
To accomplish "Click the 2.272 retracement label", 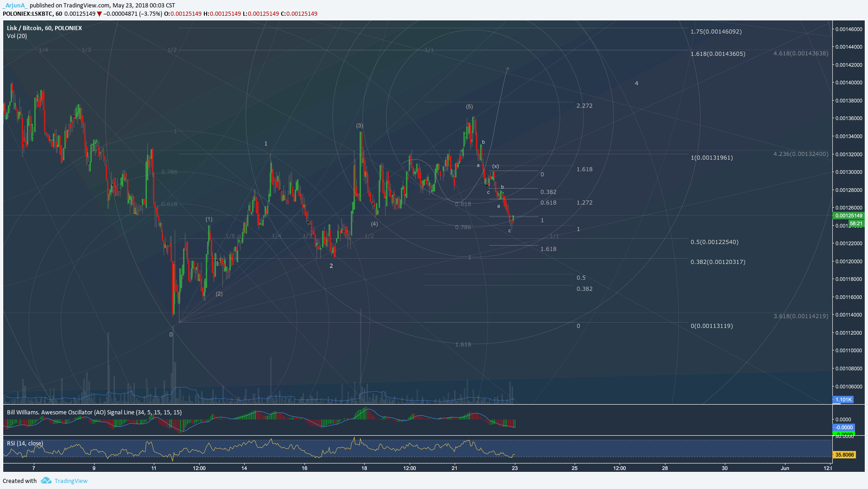I will (584, 106).
